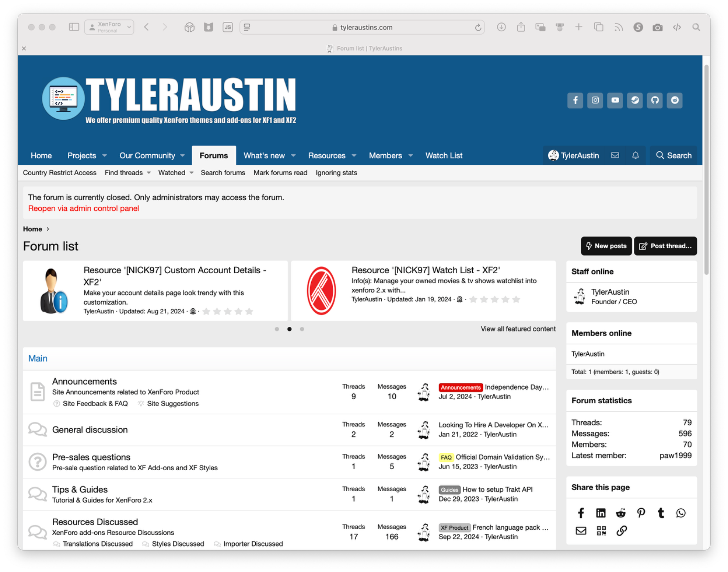Open the Facebook social icon in header
Image resolution: width=728 pixels, height=572 pixels.
[575, 100]
